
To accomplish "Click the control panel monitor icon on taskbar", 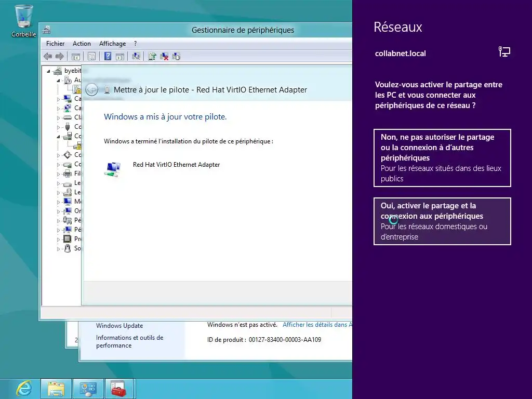I will (x=88, y=389).
